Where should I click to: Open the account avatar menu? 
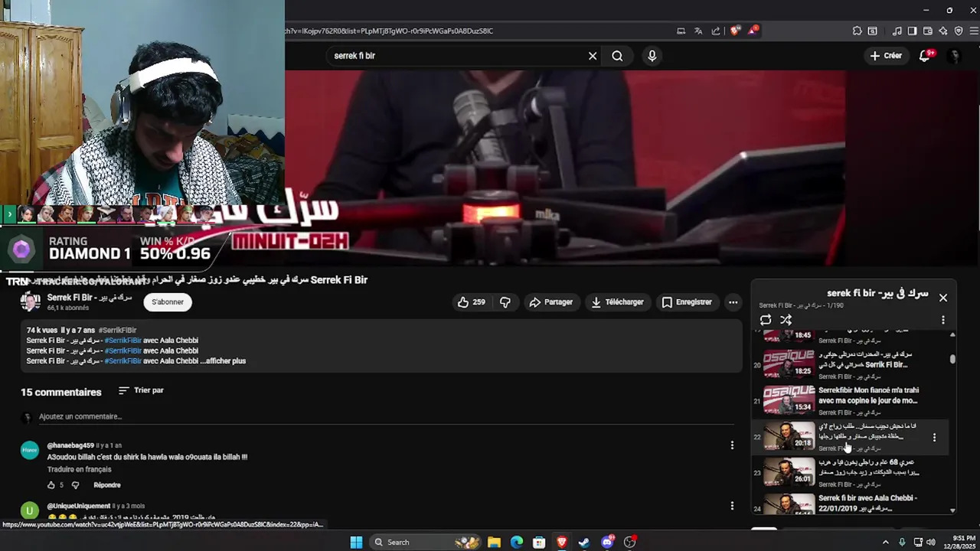click(x=954, y=56)
